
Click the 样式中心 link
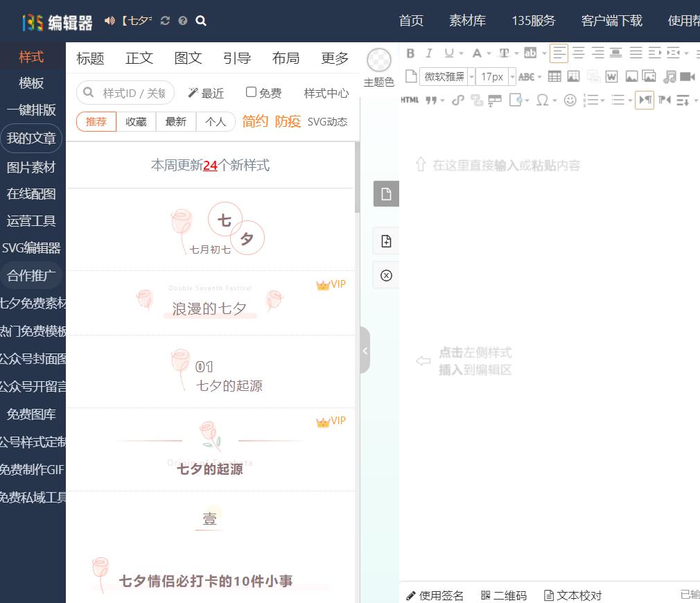pyautogui.click(x=326, y=94)
